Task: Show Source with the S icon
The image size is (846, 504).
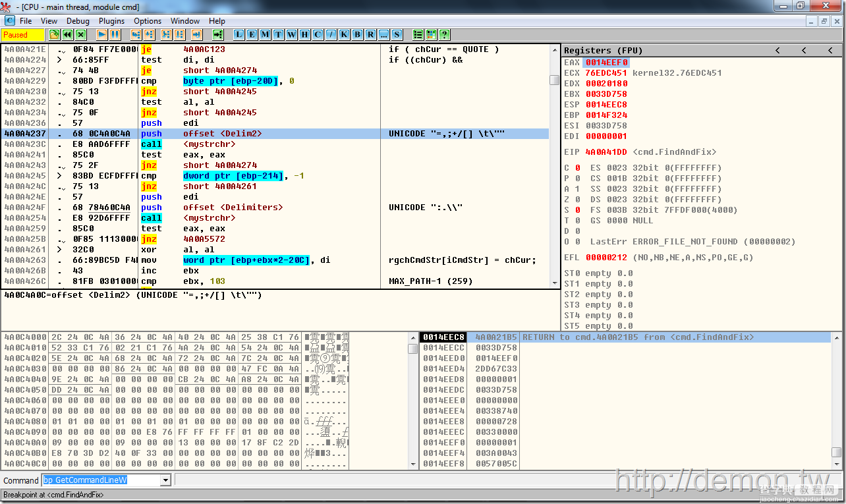Action: 397,34
